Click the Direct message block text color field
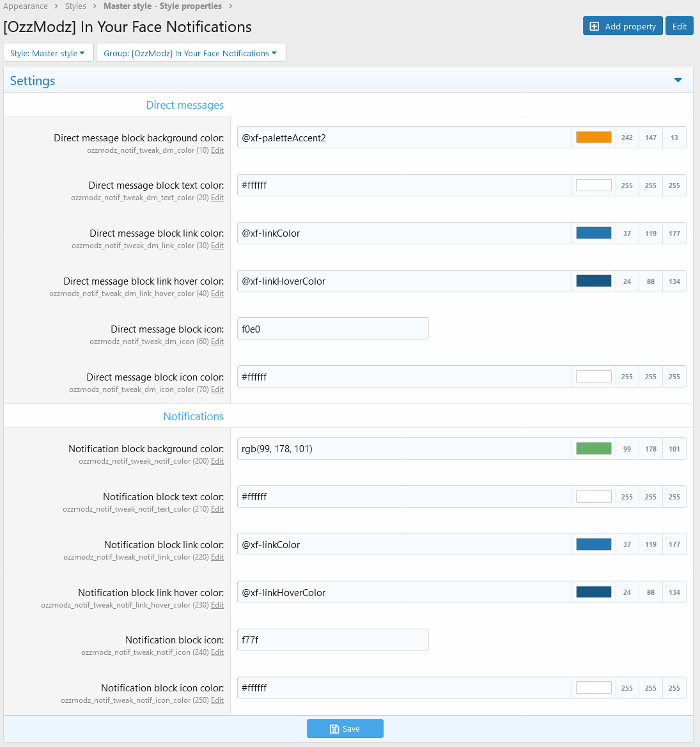 404,185
